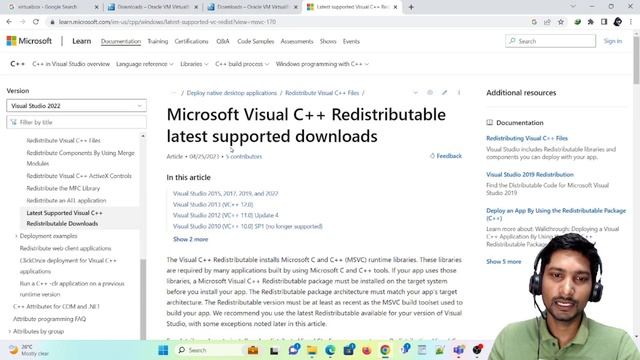
Task: Open Microsoft Edge from taskbar
Action: point(330,350)
